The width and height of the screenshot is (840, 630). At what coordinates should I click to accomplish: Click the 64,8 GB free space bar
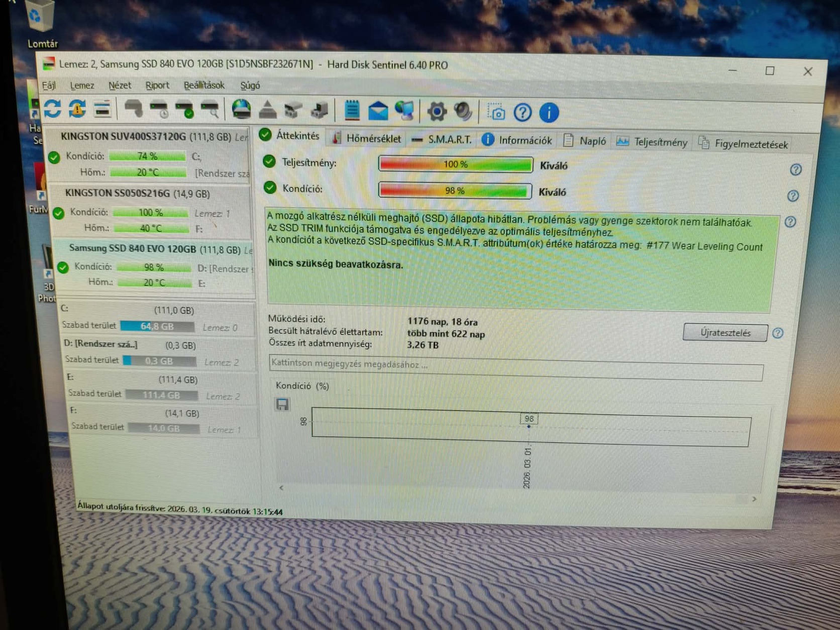pyautogui.click(x=157, y=327)
